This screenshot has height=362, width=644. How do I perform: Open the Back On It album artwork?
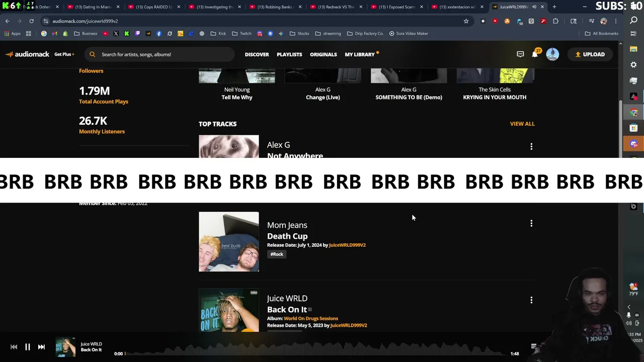point(229,311)
